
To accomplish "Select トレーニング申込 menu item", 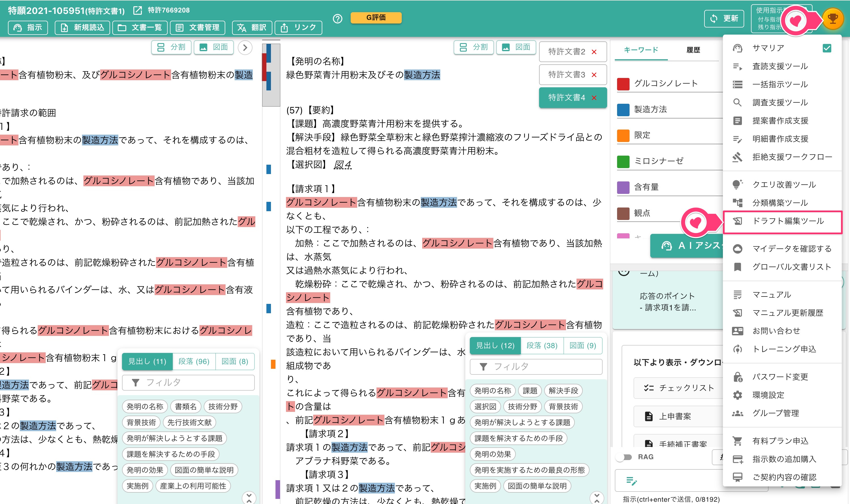I will click(782, 349).
